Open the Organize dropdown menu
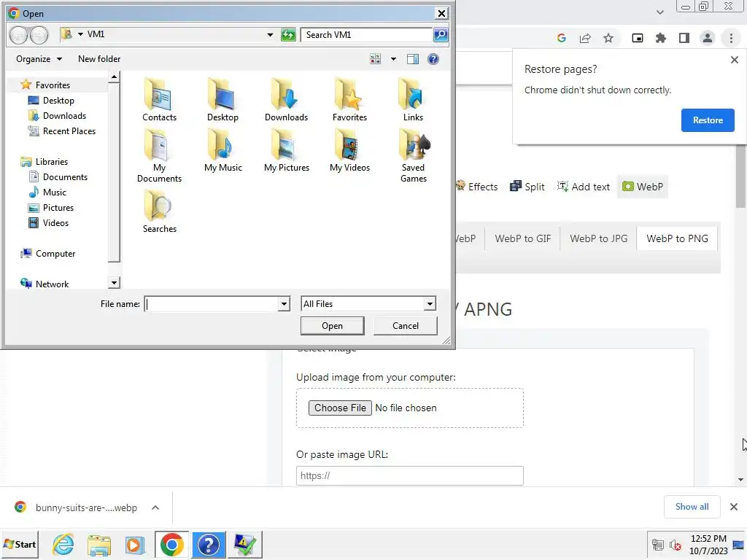Viewport: 747px width, 560px height. 39,59
